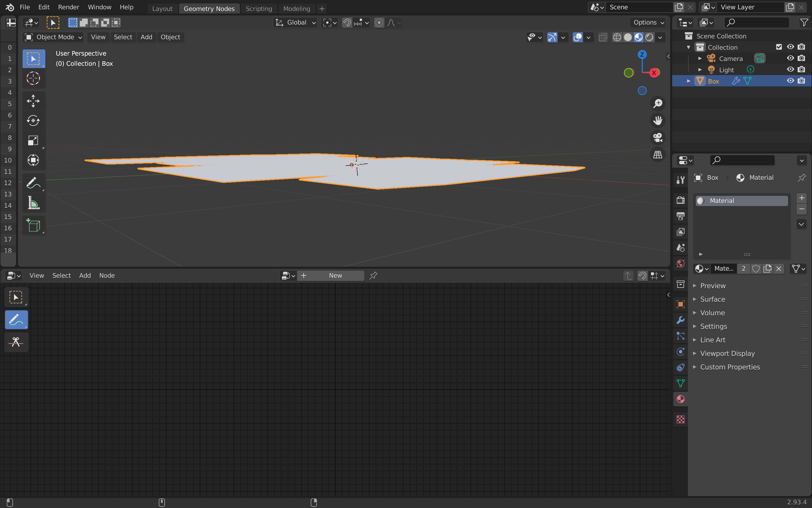Viewport: 812px width, 508px height.
Task: Expand the Camera item in outliner
Action: click(700, 58)
